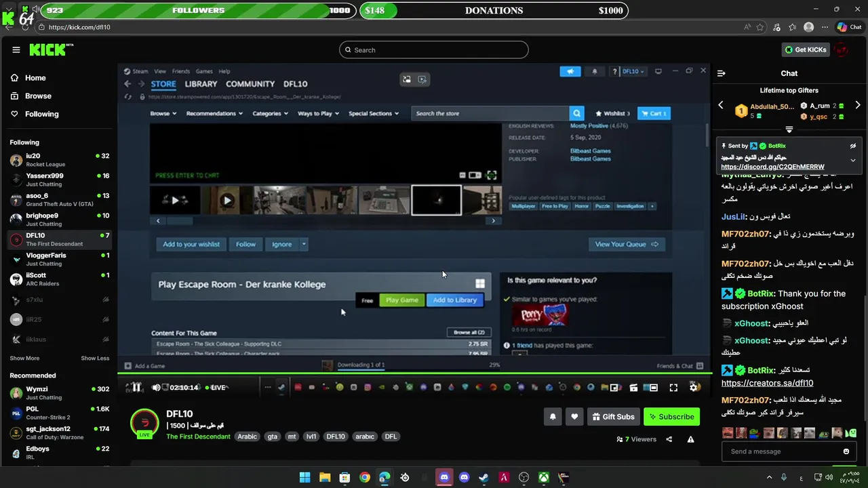Click the gta stream tag
The width and height of the screenshot is (868, 488).
tap(272, 436)
